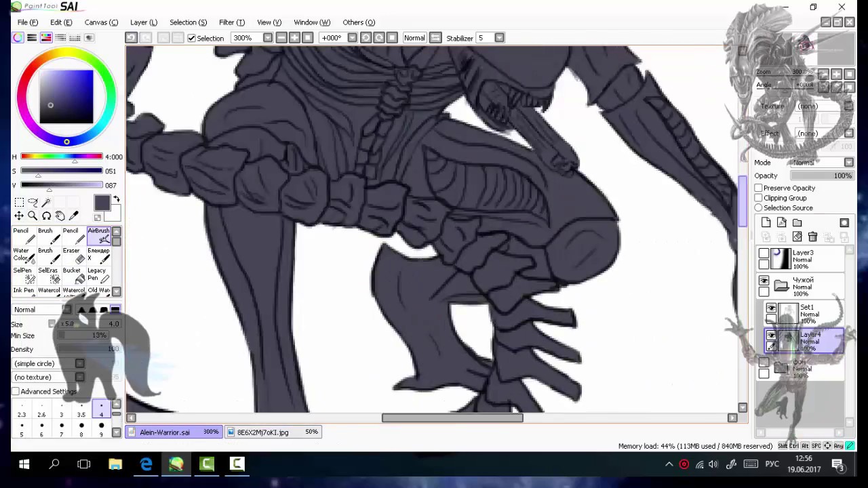Image resolution: width=868 pixels, height=488 pixels.
Task: Open the layer blending Mode dropdown
Action: coord(849,163)
